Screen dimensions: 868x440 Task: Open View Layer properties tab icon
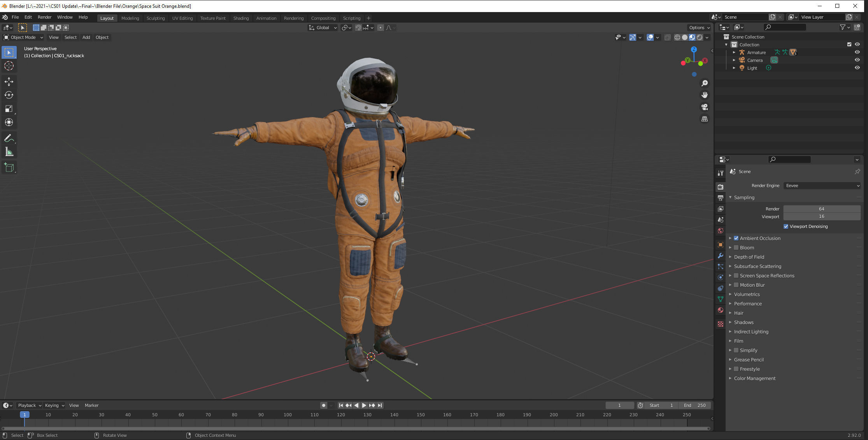[x=721, y=209]
